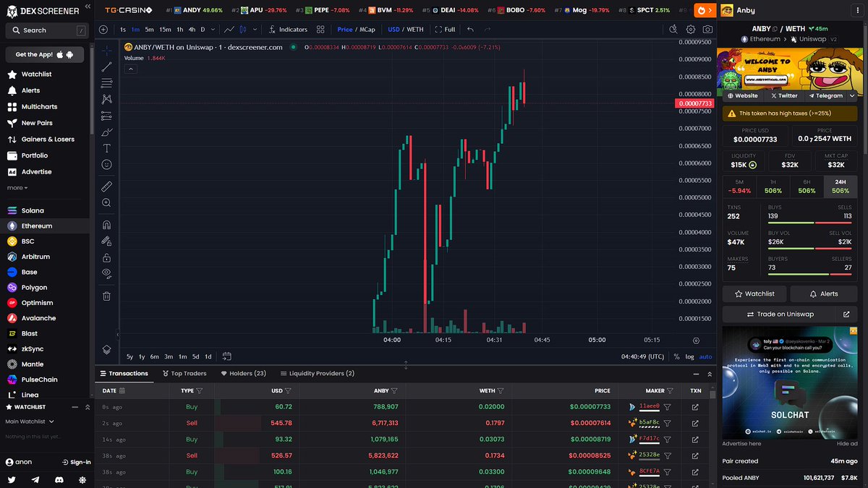Viewport: 868px width, 488px height.
Task: Select the brush drawing tool
Action: pos(106,132)
